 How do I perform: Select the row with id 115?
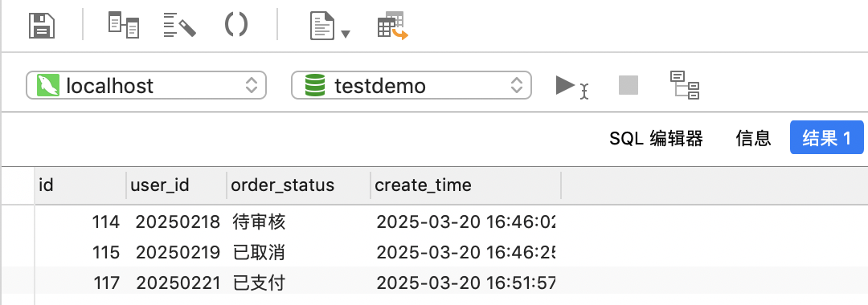click(294, 253)
